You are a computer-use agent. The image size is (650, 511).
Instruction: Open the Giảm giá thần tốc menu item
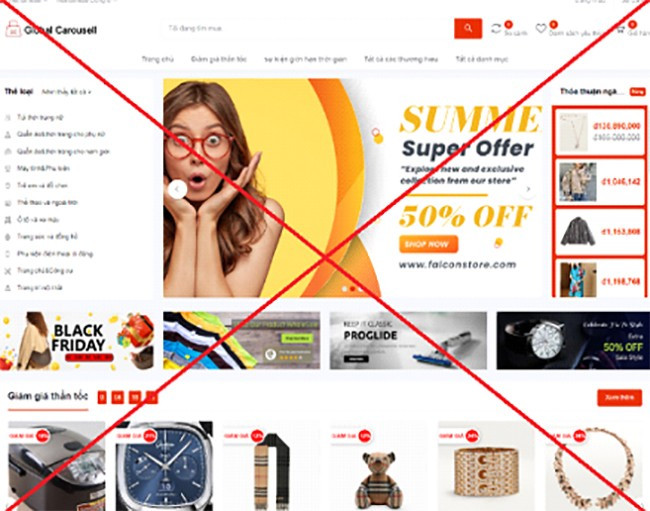pyautogui.click(x=218, y=59)
